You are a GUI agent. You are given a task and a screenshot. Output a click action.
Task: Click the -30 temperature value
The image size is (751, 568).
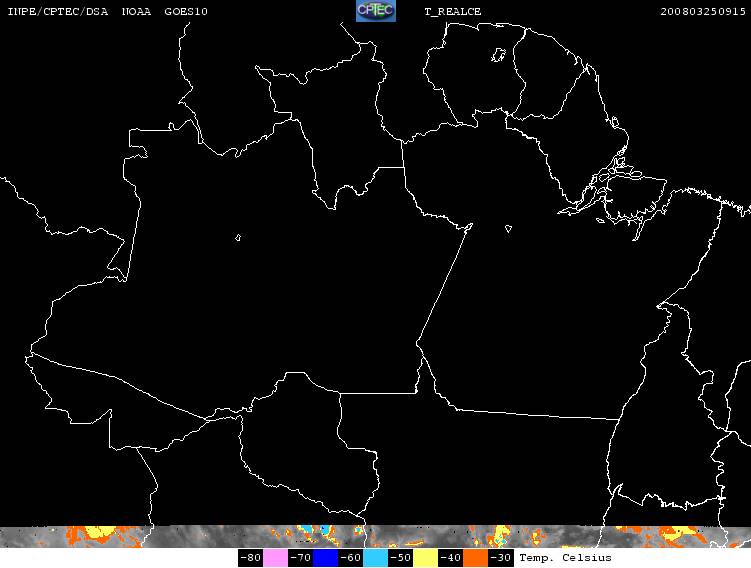click(x=501, y=557)
